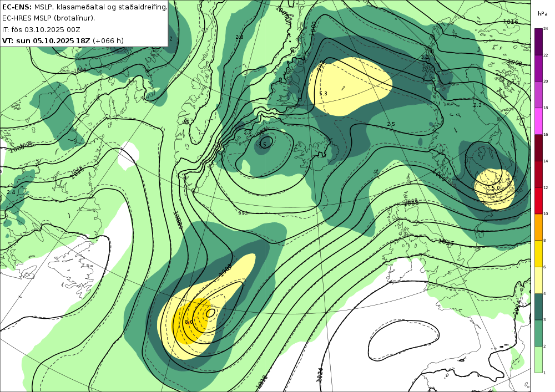Select the light green 1–2 hPa legend swatch
The image size is (555, 392).
point(538,359)
